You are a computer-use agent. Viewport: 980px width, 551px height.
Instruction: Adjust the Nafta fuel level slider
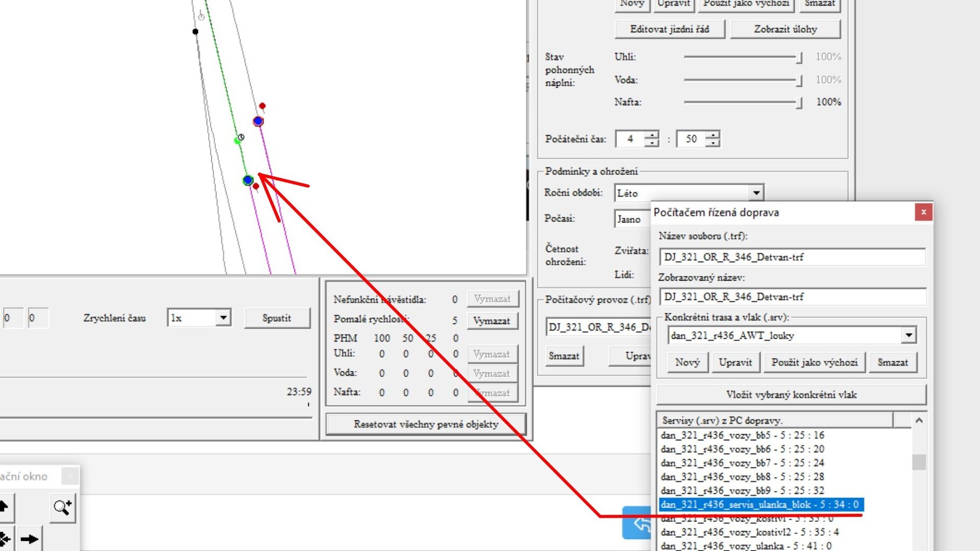pos(799,102)
